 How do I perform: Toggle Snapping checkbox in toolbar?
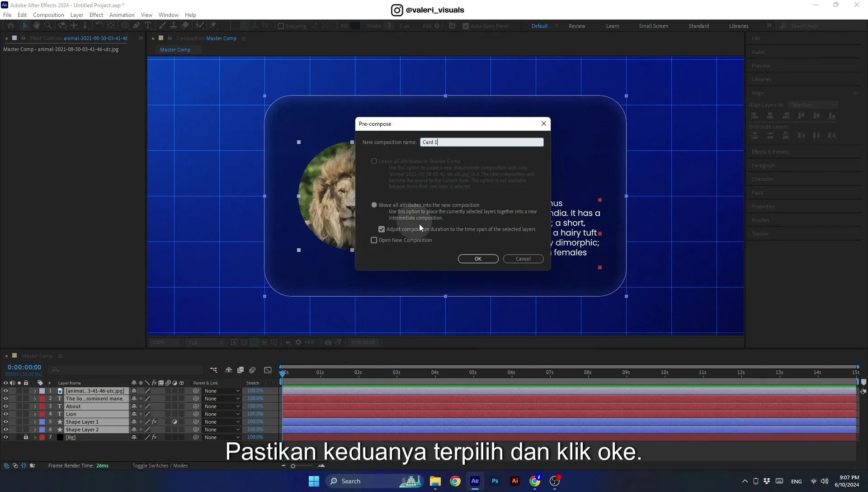pyautogui.click(x=281, y=26)
